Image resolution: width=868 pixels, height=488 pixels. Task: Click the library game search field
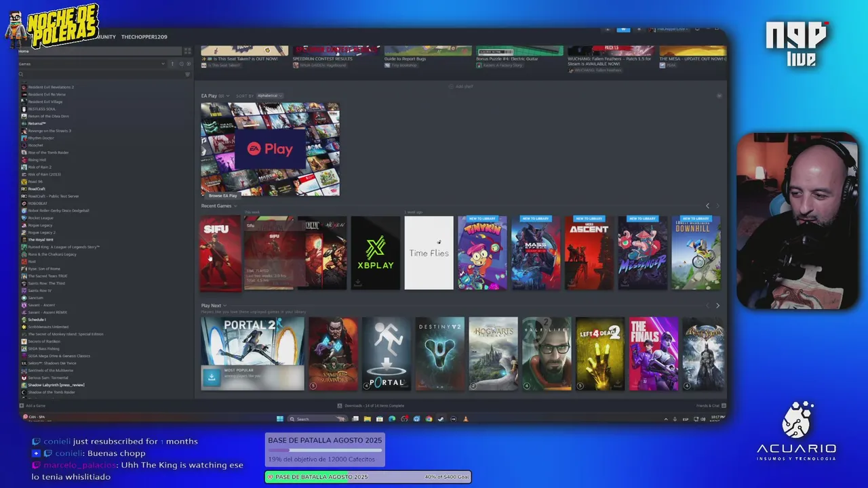coord(103,75)
